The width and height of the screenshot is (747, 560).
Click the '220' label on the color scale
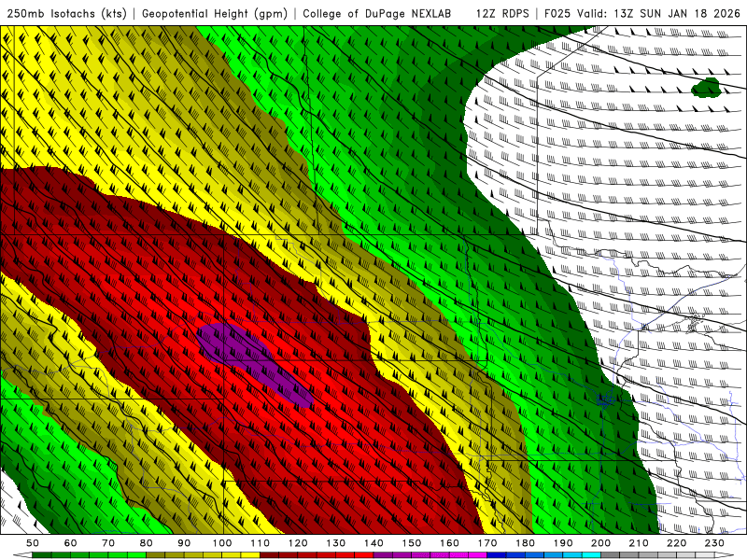(676, 543)
